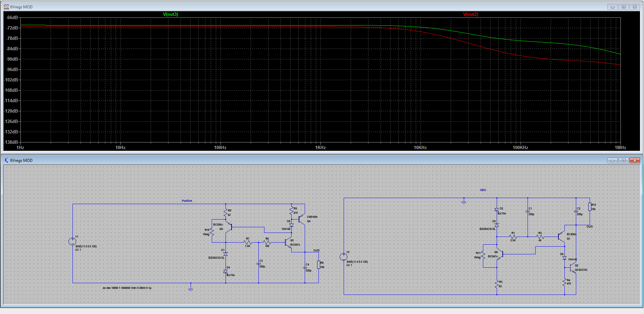The height and width of the screenshot is (314, 644).
Task: Select resistor R1 2.5K symbol
Action: pos(513,237)
